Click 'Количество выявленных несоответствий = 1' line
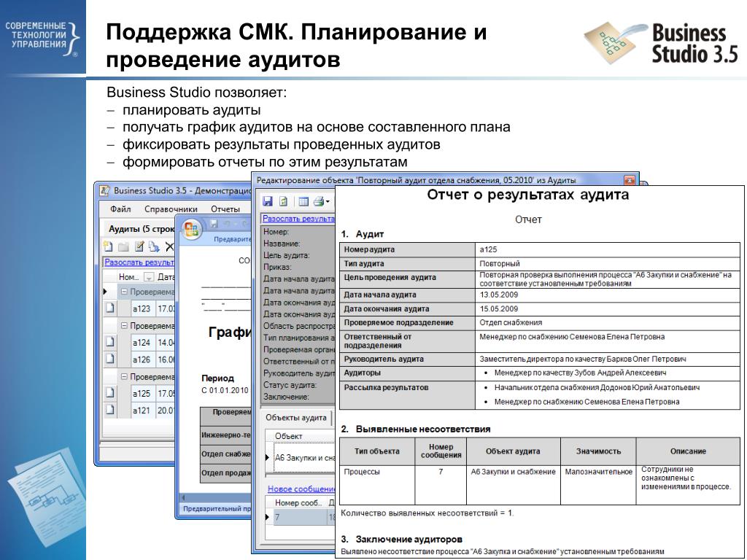Image resolution: width=747 pixels, height=560 pixels. tap(427, 513)
